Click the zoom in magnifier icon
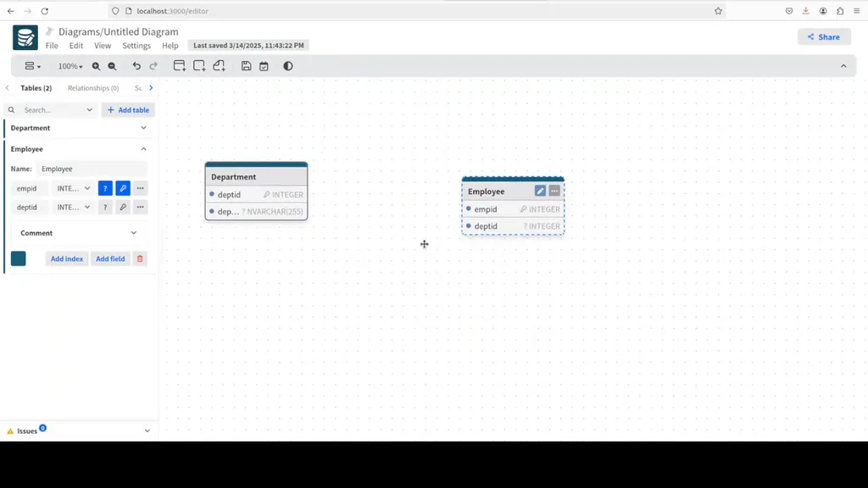 96,66
